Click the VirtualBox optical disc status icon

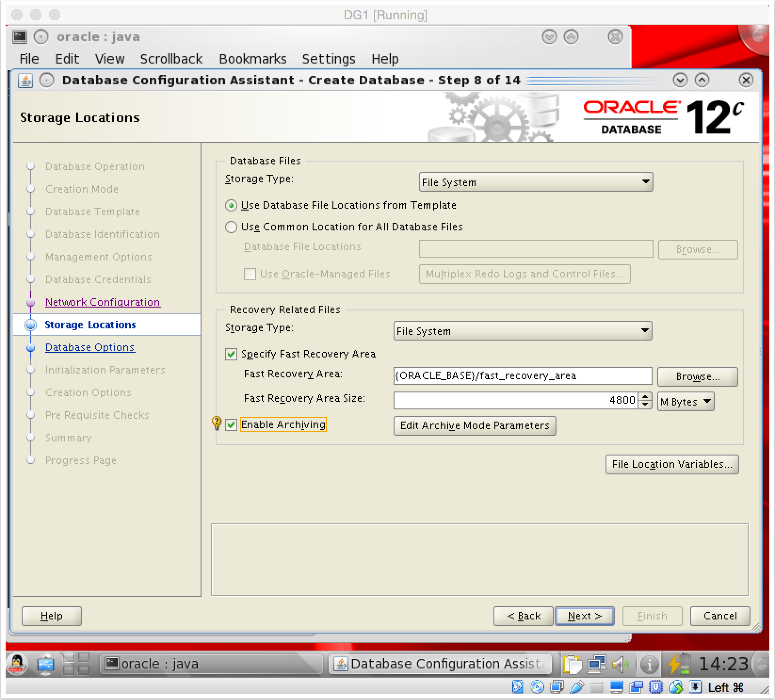click(x=537, y=687)
